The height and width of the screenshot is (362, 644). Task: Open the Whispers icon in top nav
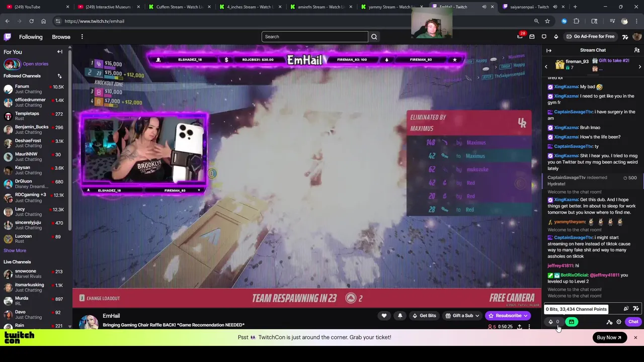(x=544, y=37)
